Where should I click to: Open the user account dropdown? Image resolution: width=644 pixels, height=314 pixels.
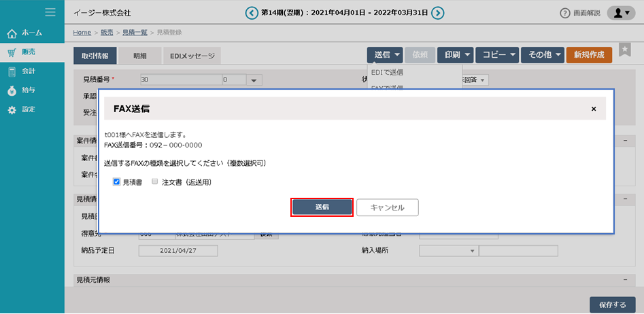(620, 13)
